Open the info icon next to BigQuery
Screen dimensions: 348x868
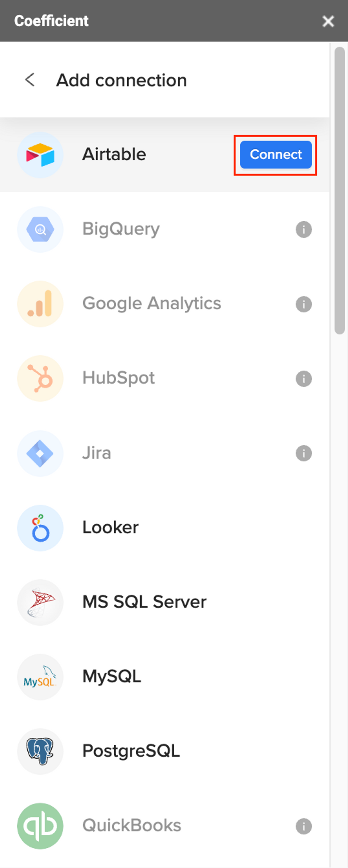click(304, 229)
